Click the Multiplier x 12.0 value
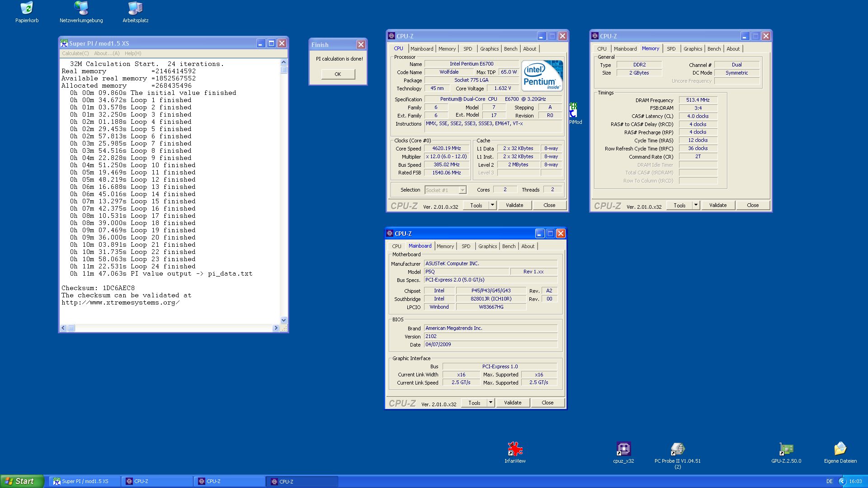Screen dimensions: 868x488 [446, 156]
